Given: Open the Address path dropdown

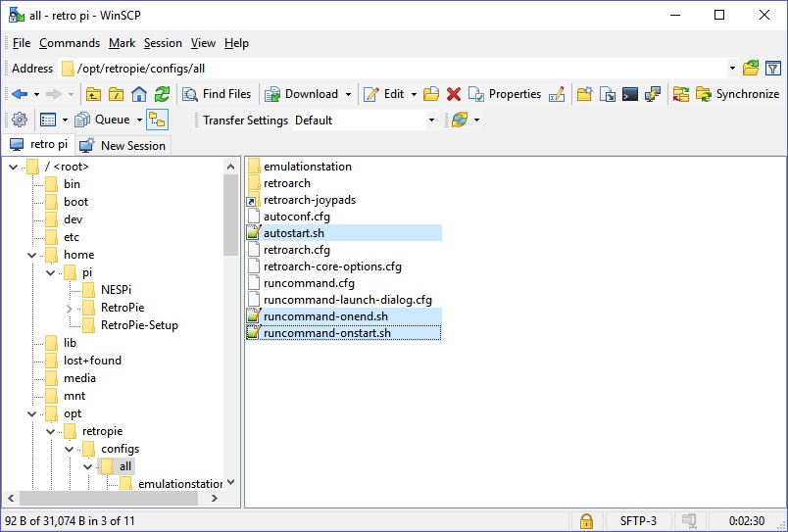Looking at the screenshot, I should pos(732,69).
